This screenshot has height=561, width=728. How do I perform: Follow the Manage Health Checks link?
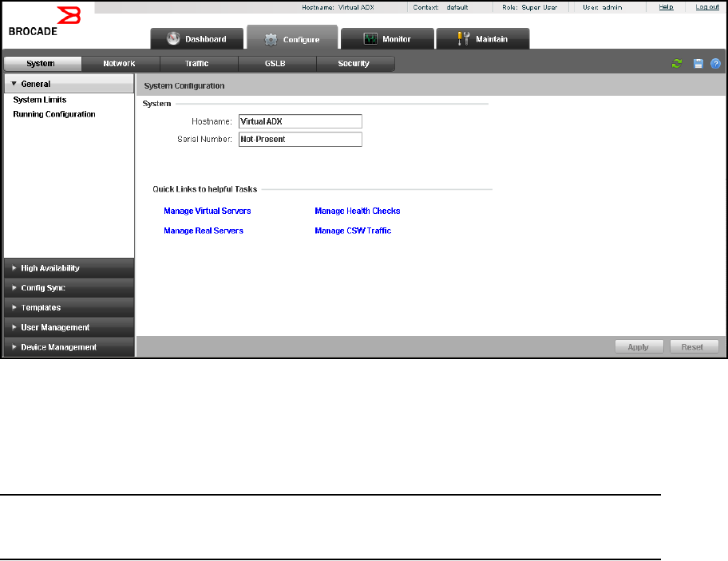358,211
